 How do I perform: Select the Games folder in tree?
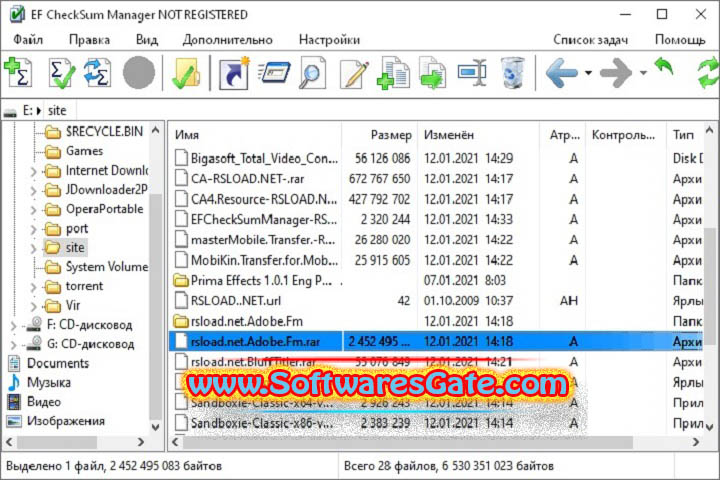(x=73, y=151)
